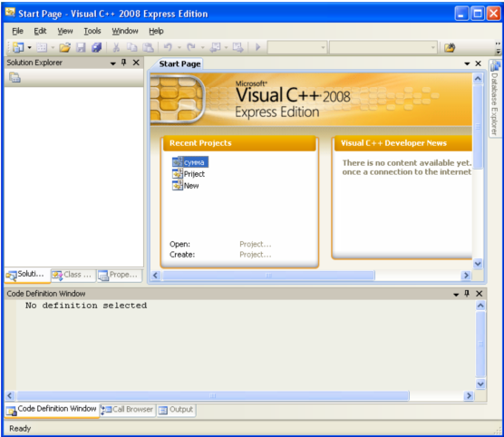
Task: Click the Navigate Forward toolbar icon
Action: click(x=238, y=47)
